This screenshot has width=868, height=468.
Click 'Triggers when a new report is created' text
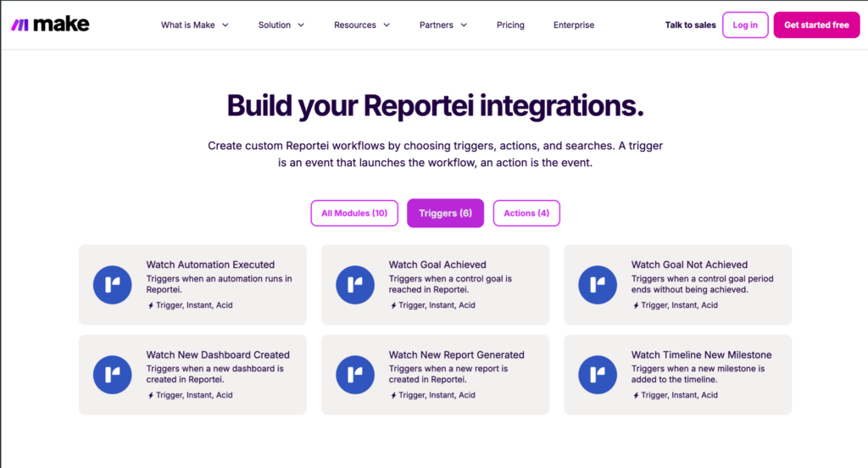pos(448,375)
